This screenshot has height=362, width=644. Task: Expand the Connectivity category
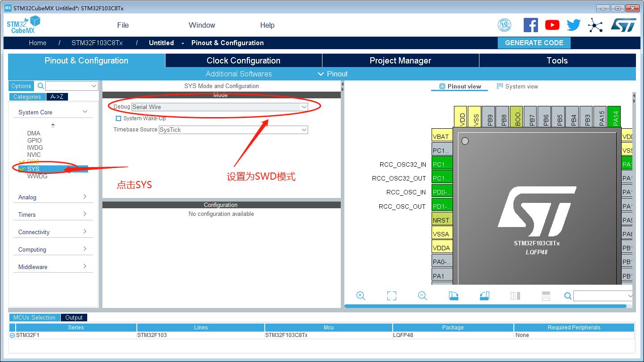point(85,232)
